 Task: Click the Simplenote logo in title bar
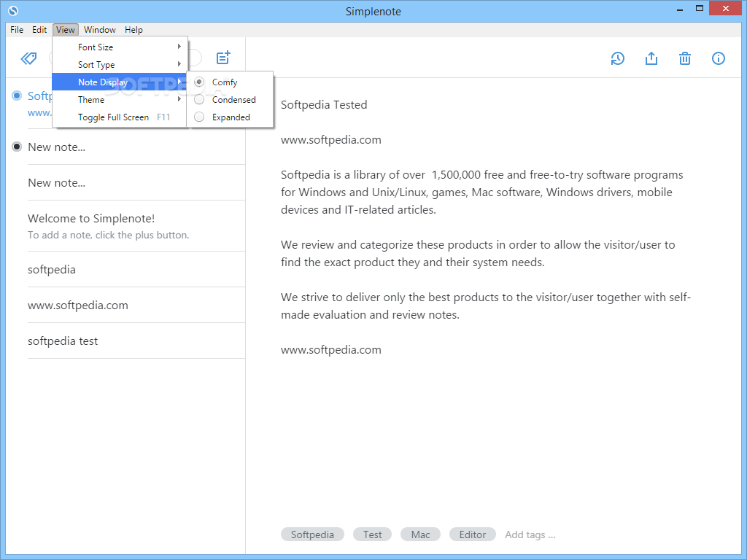pos(13,10)
